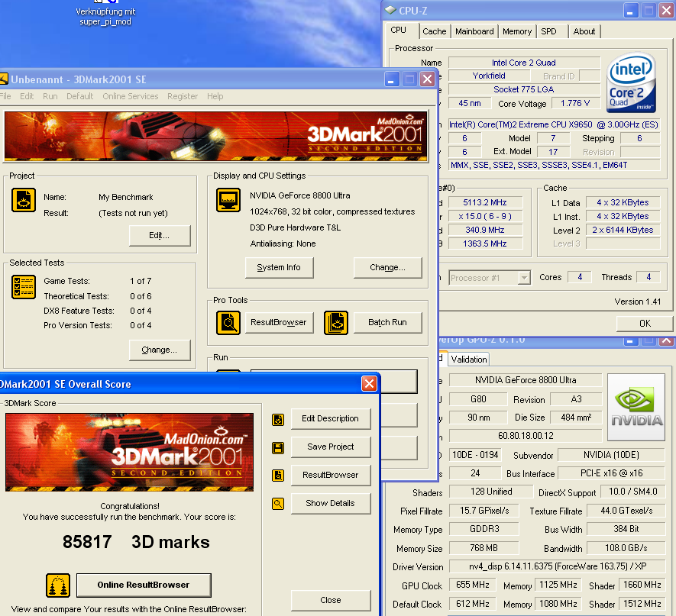Switch to the Mainboard tab in CPU-Z
The width and height of the screenshot is (676, 616).
point(474,31)
